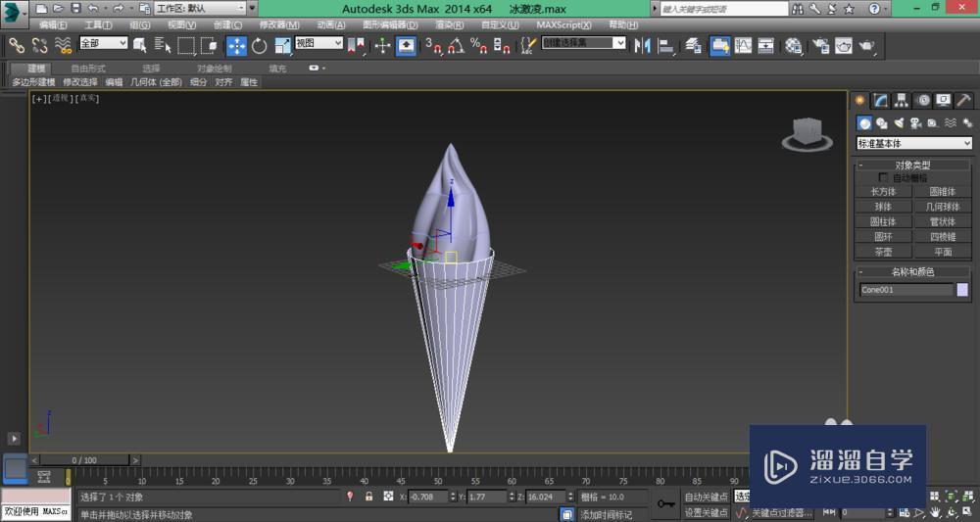Image resolution: width=980 pixels, height=522 pixels.
Task: Toggle Angle Snap
Action: [x=457, y=45]
